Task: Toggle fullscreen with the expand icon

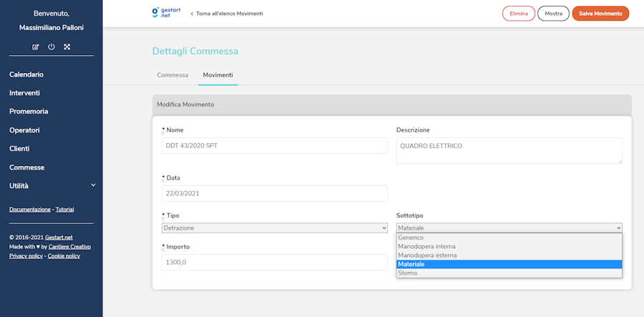Action: (x=67, y=47)
